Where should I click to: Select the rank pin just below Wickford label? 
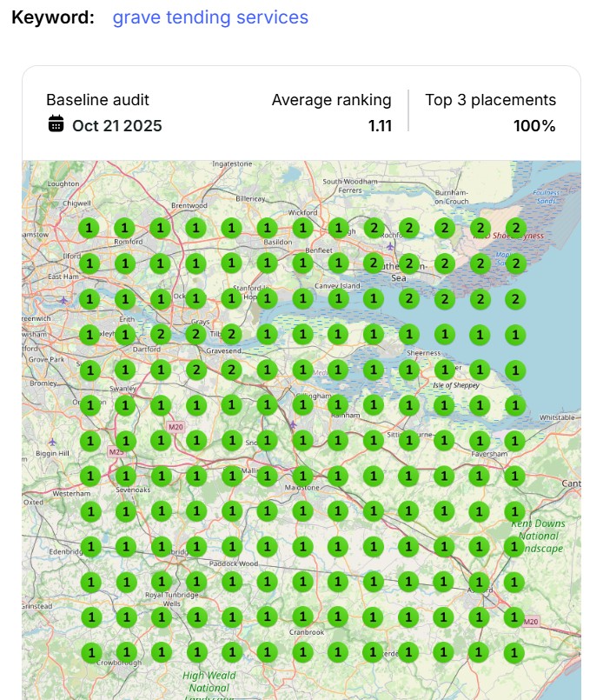tap(301, 228)
